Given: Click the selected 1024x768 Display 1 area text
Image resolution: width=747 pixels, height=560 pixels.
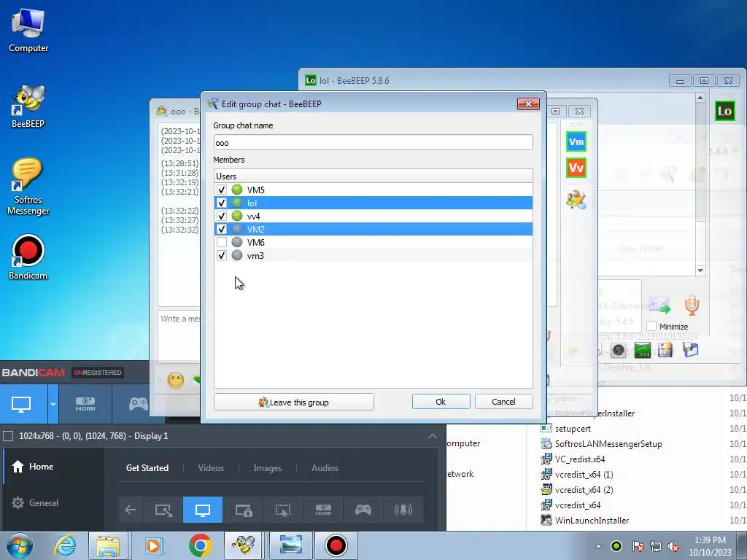Looking at the screenshot, I should click(x=93, y=436).
